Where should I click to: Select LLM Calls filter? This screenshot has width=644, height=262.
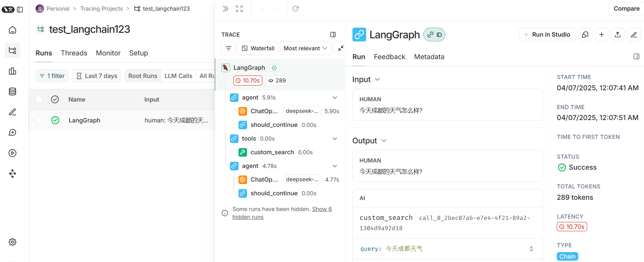tap(178, 76)
